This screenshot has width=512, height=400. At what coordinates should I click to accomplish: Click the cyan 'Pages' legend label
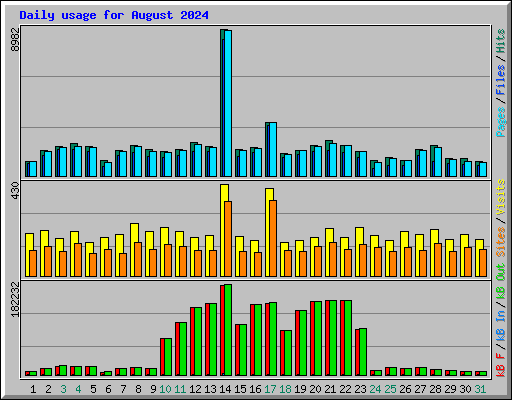coord(501,122)
